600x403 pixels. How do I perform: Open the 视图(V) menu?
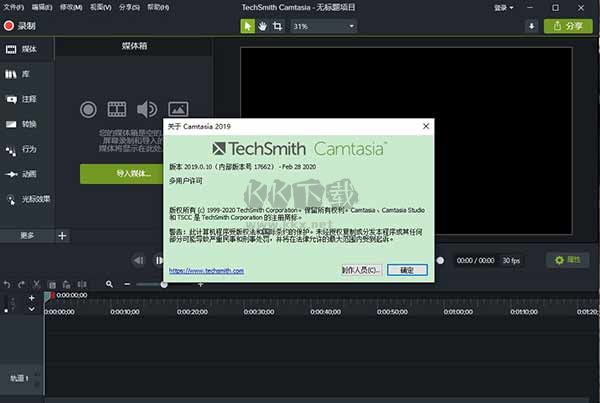tap(100, 7)
